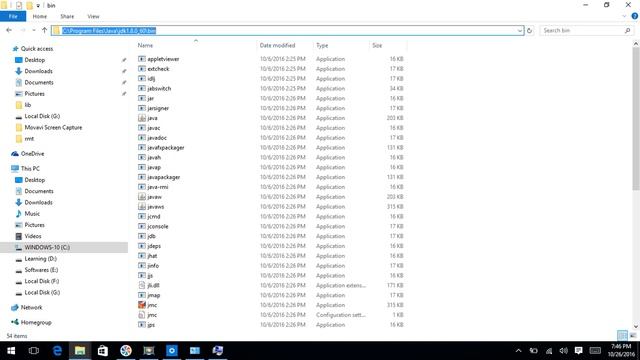Select the jconsole file name

pyautogui.click(x=158, y=226)
